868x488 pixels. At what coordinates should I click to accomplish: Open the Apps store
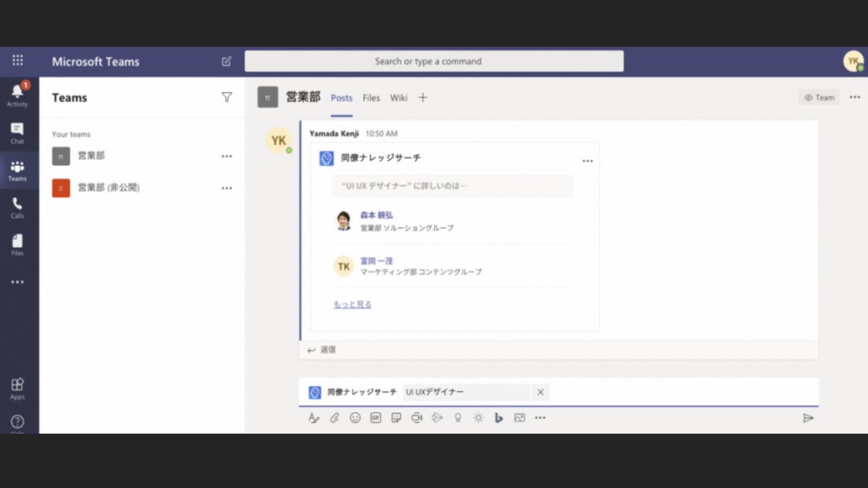(x=17, y=388)
